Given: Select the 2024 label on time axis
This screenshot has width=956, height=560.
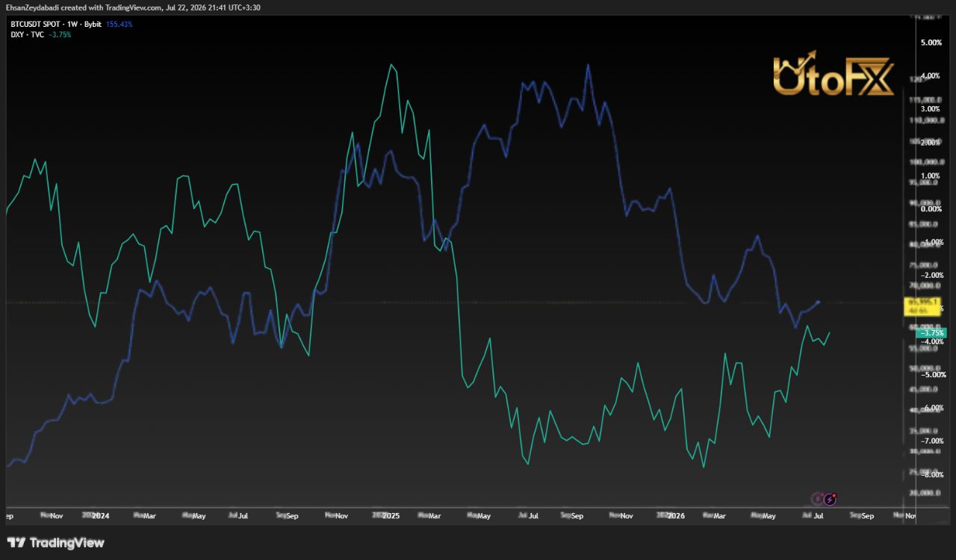Looking at the screenshot, I should pos(100,516).
